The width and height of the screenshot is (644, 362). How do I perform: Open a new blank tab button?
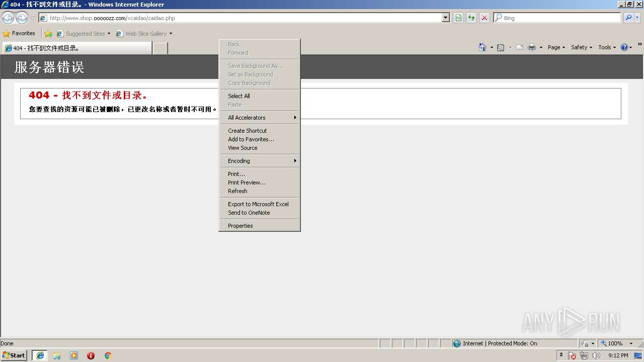pos(160,48)
